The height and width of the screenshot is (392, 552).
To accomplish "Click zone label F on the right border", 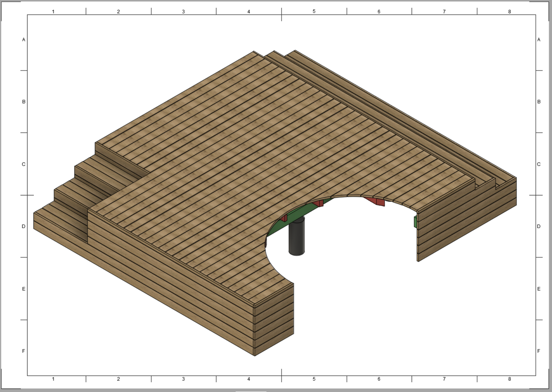I will pyautogui.click(x=539, y=351).
